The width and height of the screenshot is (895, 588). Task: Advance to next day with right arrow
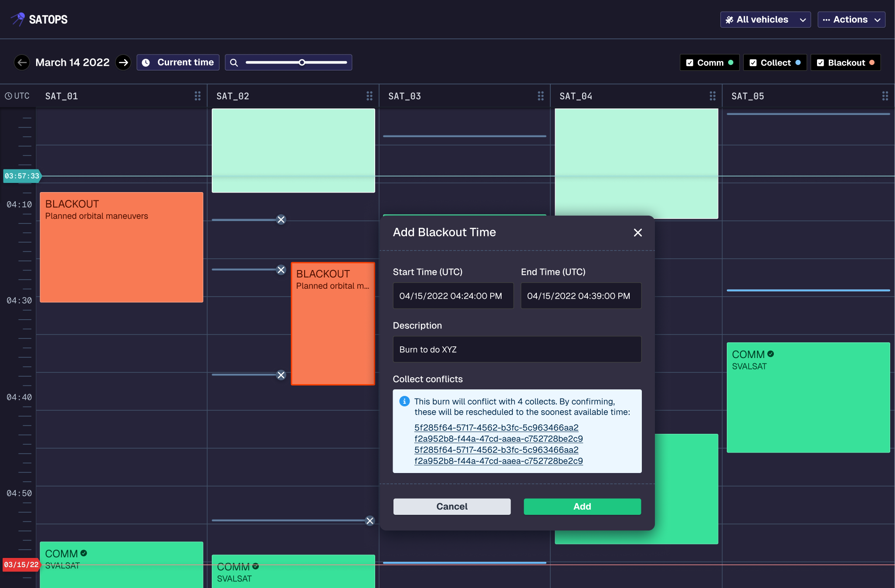tap(123, 62)
